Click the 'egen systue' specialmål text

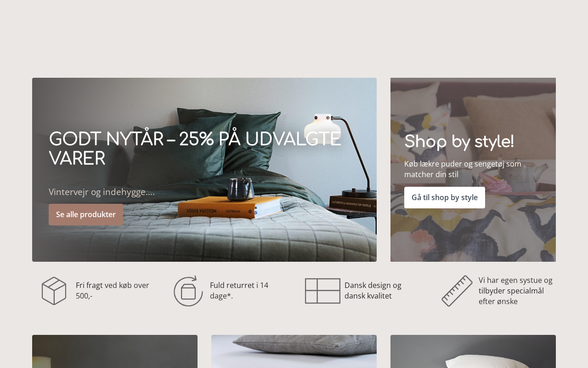(x=515, y=291)
